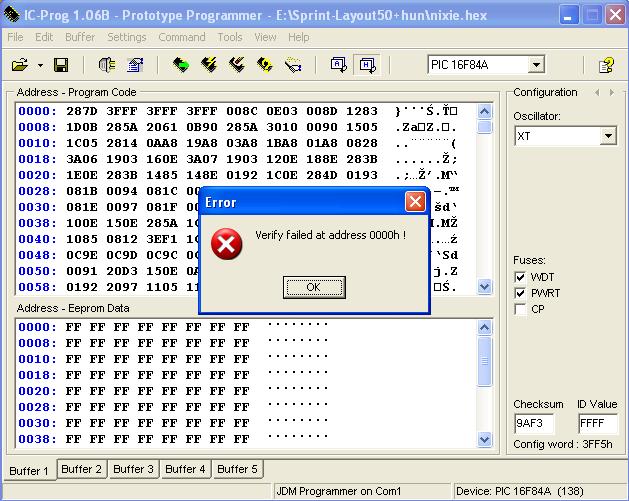Switch to Assembler view icon

(x=338, y=65)
